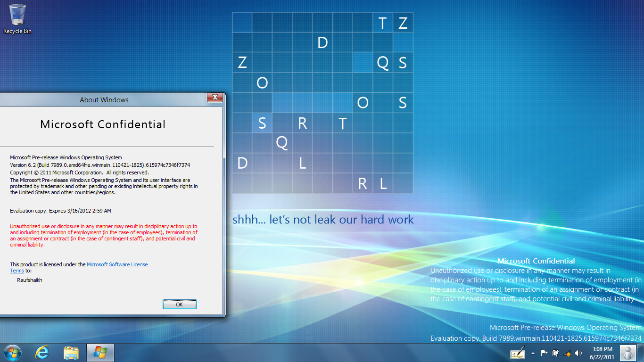The width and height of the screenshot is (644, 362).
Task: Open the user tile on taskbar
Action: [x=627, y=353]
